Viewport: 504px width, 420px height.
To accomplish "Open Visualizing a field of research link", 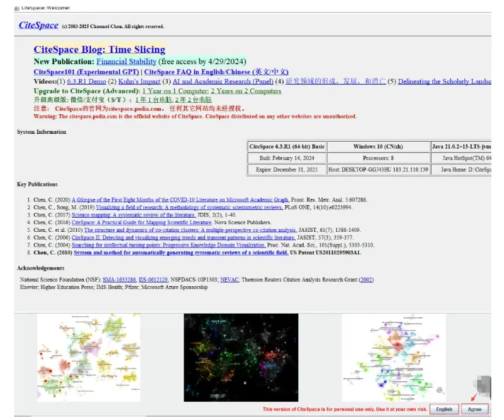I will 190,207.
